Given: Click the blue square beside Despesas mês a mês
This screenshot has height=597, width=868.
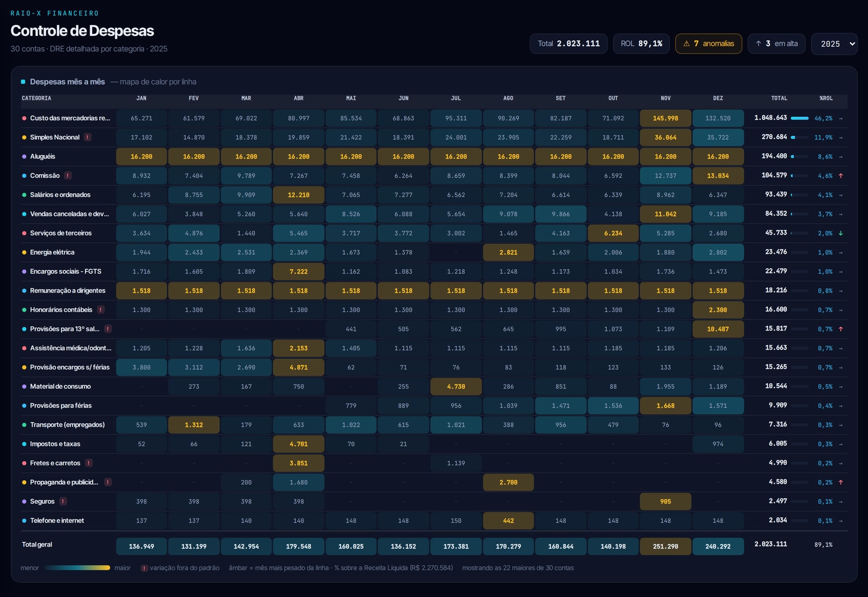Looking at the screenshot, I should point(23,81).
